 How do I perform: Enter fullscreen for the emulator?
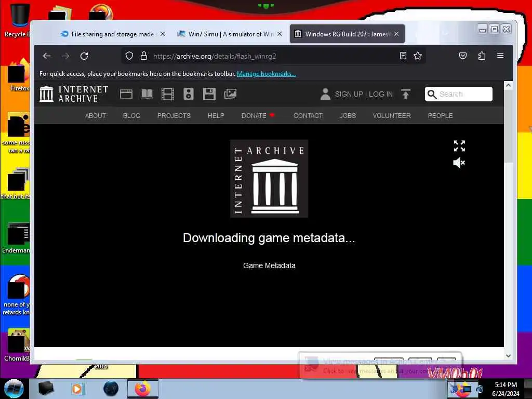click(459, 146)
